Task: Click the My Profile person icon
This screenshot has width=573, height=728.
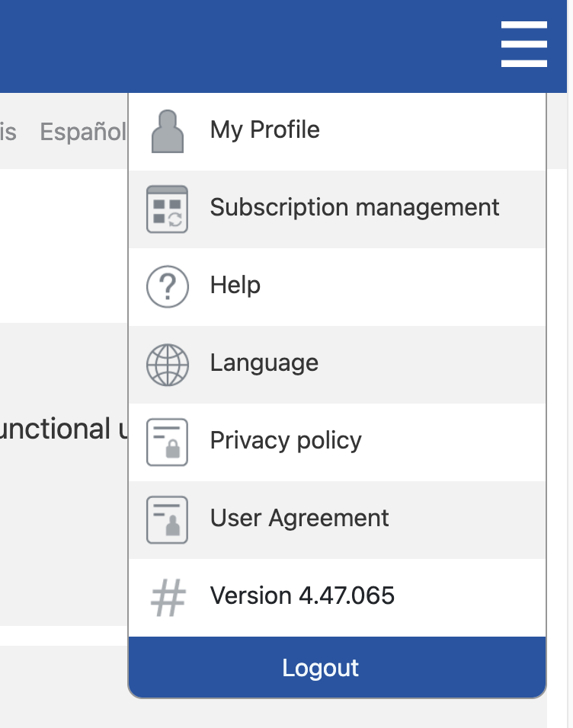Action: [x=166, y=129]
